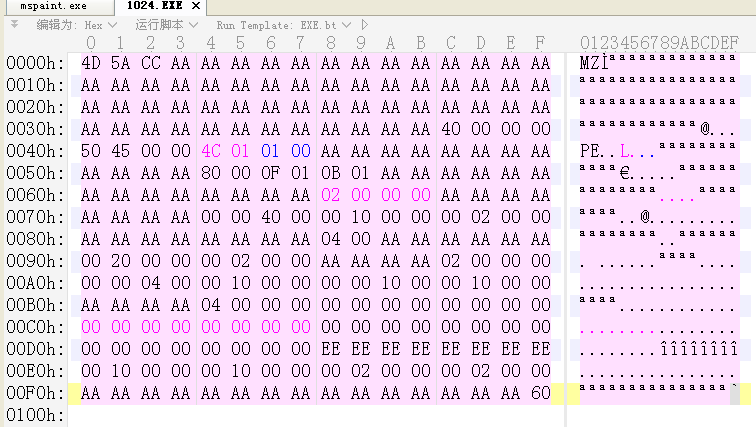Select first EE byte in row 00D0h
Image resolution: width=756 pixels, height=427 pixels.
pos(331,348)
